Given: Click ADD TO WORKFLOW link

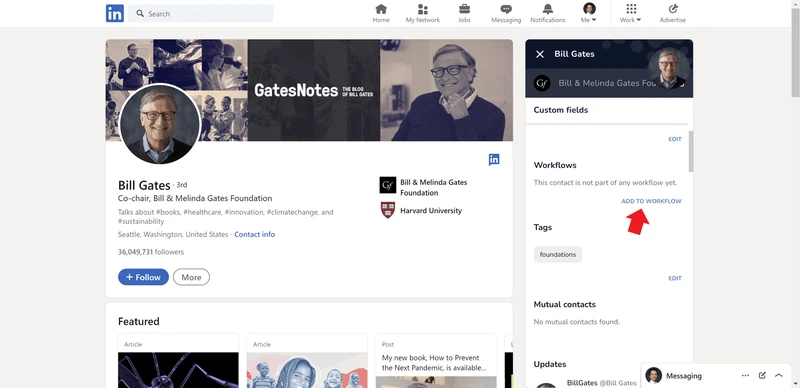Looking at the screenshot, I should point(651,201).
